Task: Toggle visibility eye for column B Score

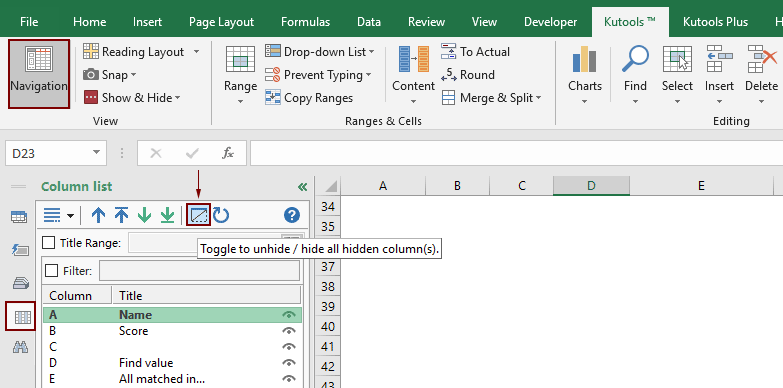Action: click(x=289, y=331)
